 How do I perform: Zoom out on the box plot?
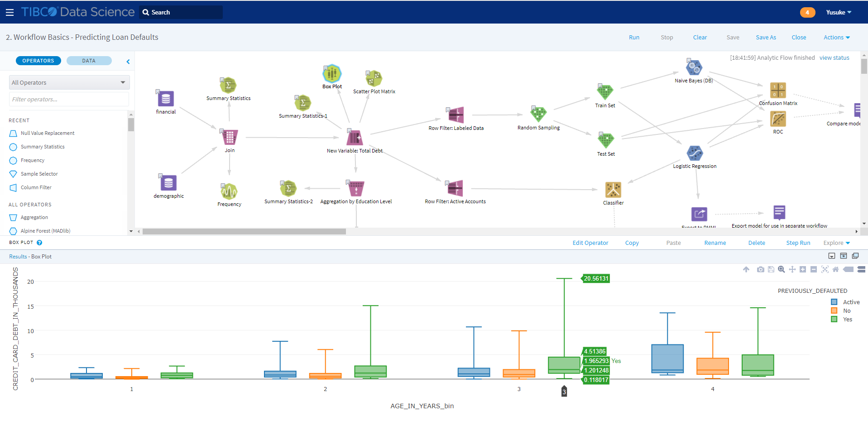click(814, 269)
